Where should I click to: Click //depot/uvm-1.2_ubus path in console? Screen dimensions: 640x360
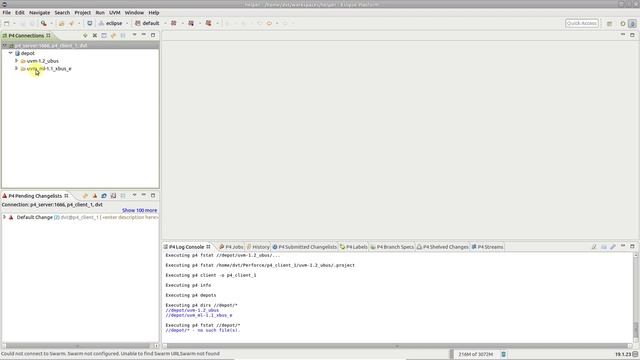click(x=192, y=310)
